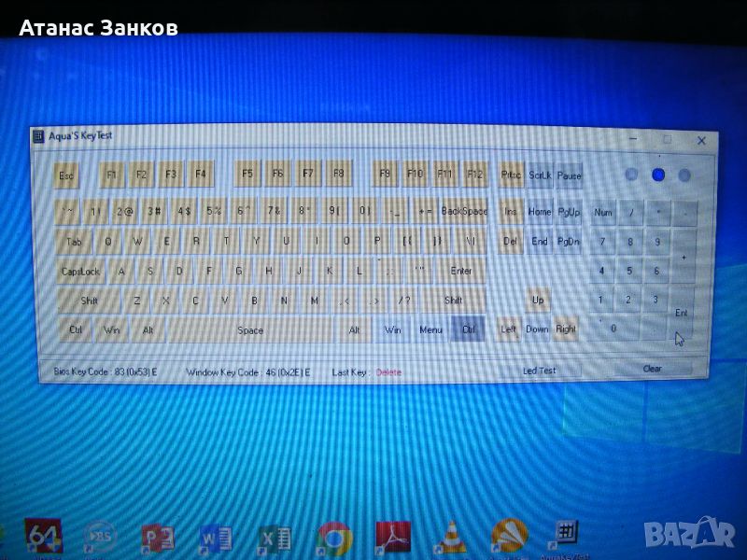The height and width of the screenshot is (560, 747).
Task: Click the Home key tile
Action: [540, 212]
